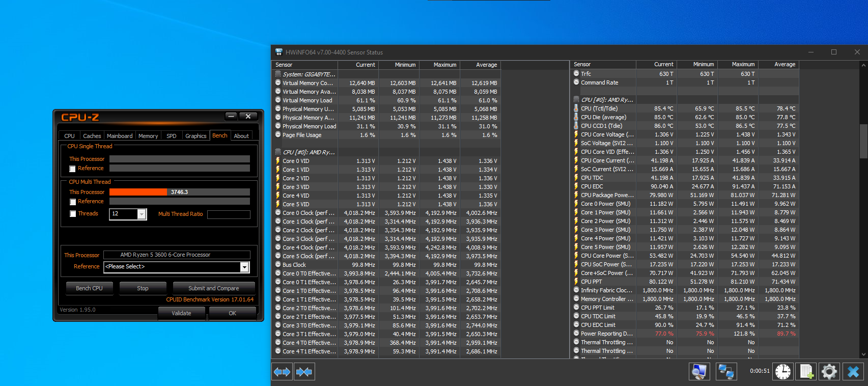Screen dimensions: 868x386
Task: Click the round icon beside Bus Clock
Action: (278, 265)
